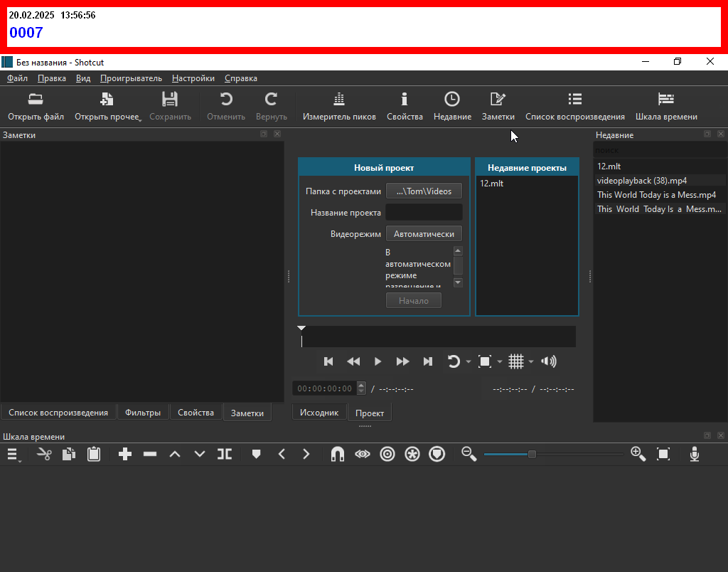Viewport: 728px width, 572px height.
Task: Toggle timeline snapping magnet icon
Action: pos(338,454)
